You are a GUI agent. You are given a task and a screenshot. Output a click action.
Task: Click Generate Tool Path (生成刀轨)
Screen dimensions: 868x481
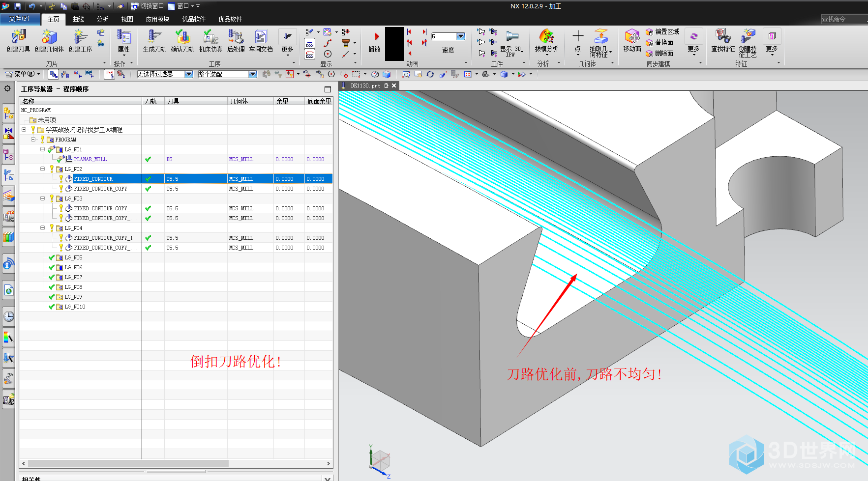(x=154, y=40)
